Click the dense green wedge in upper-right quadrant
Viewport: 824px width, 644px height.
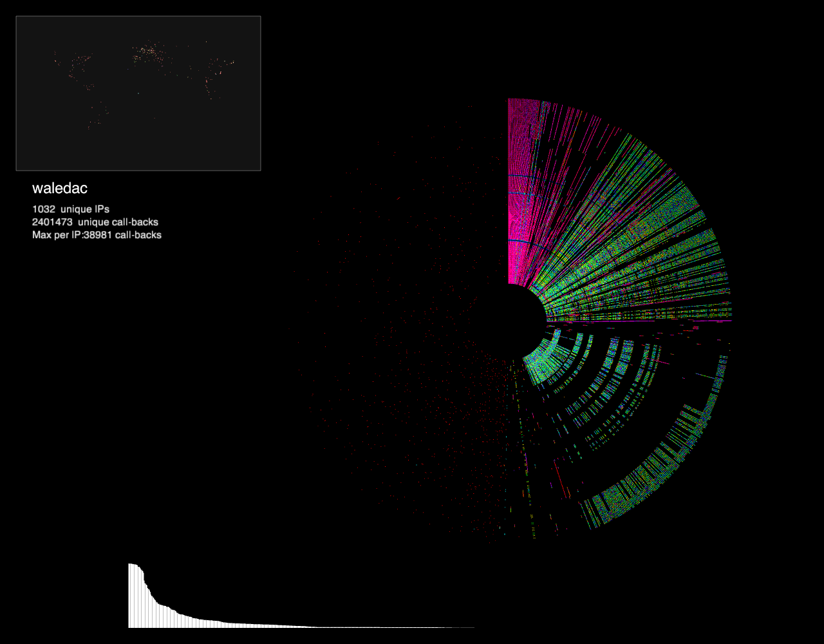pyautogui.click(x=618, y=245)
